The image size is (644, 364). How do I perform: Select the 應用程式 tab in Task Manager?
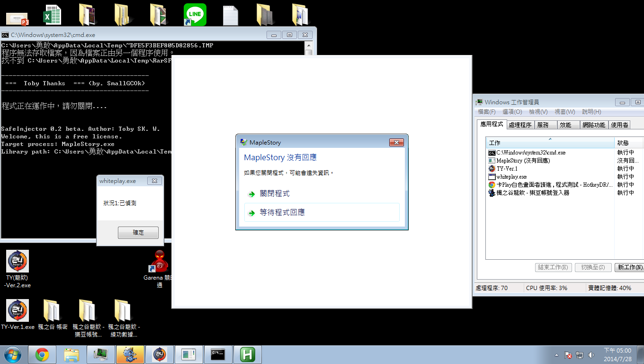(492, 124)
